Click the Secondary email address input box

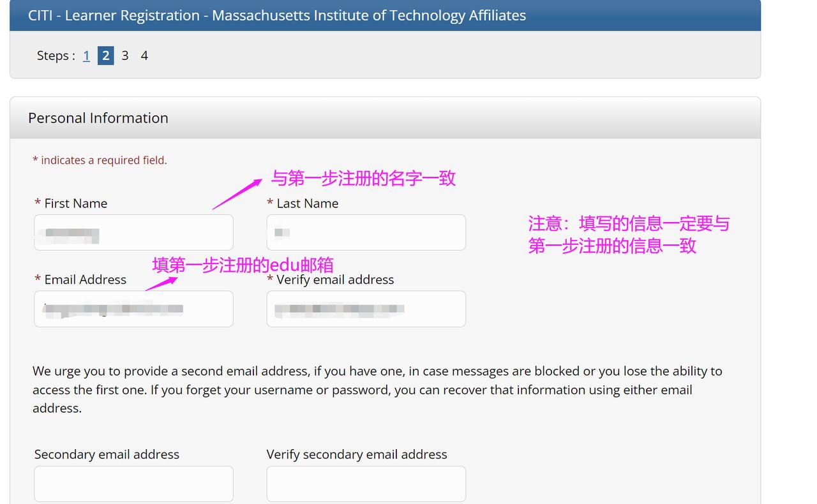coord(133,484)
